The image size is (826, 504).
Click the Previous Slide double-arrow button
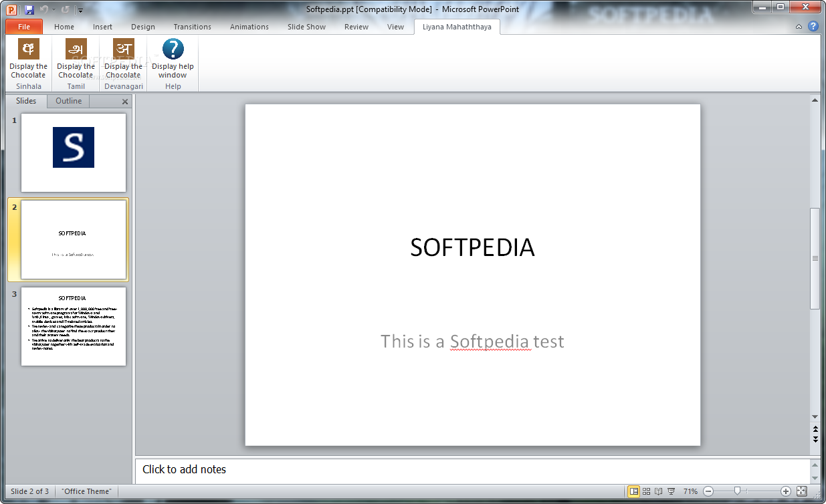pyautogui.click(x=815, y=428)
